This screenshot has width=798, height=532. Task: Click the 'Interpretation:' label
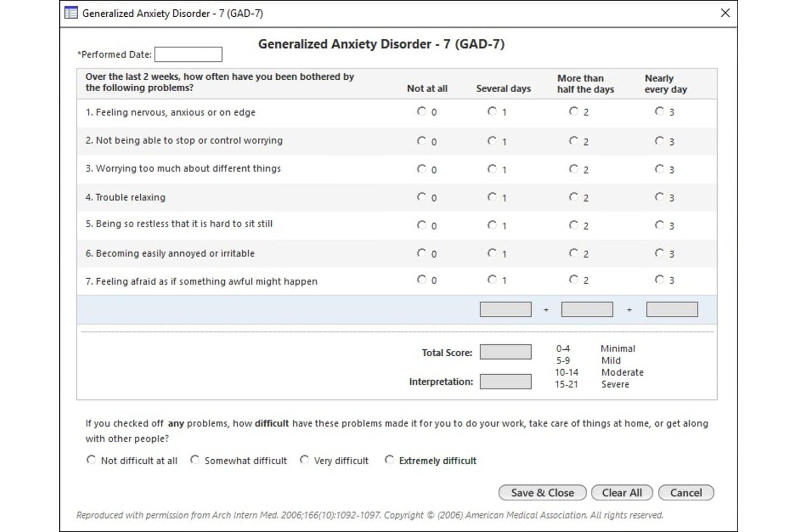441,382
